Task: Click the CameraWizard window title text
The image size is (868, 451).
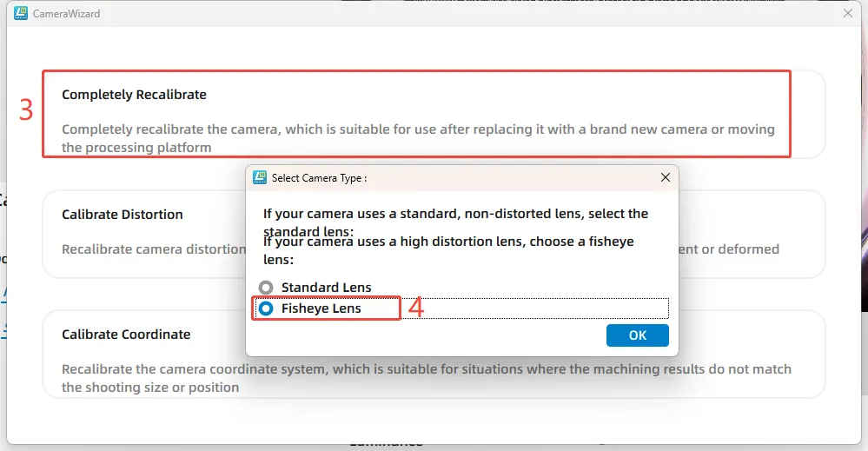Action: click(66, 14)
